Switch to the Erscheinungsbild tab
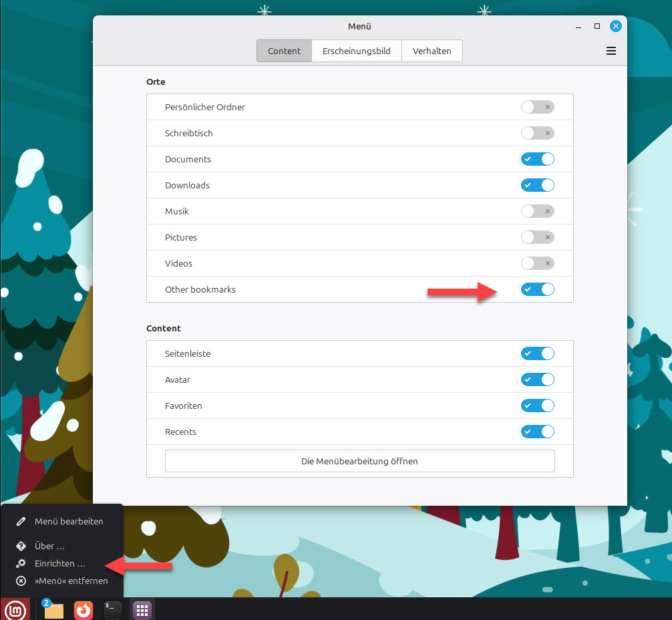This screenshot has height=620, width=672. [356, 51]
